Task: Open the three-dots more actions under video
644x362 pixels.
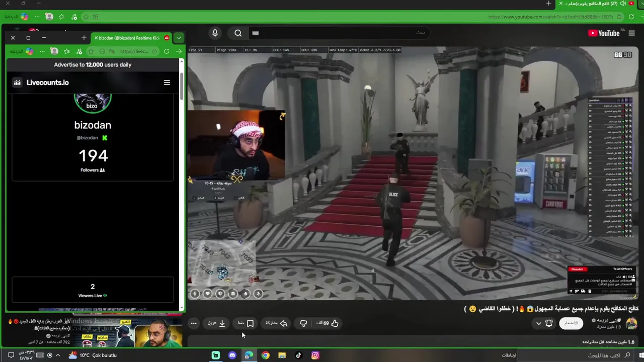Action: tap(194, 323)
